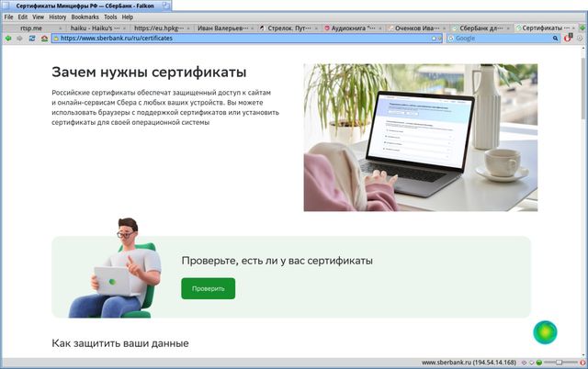Click the gray forward navigation arrow
This screenshot has width=588, height=369.
click(x=19, y=39)
